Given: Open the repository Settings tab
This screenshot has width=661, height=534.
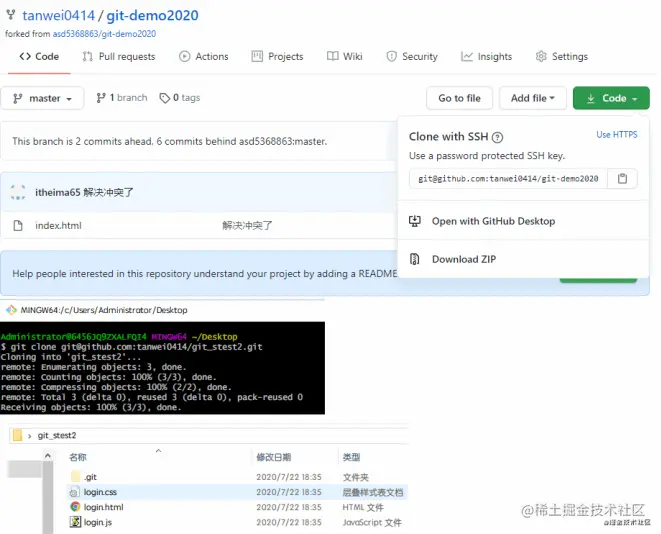Looking at the screenshot, I should (x=562, y=56).
